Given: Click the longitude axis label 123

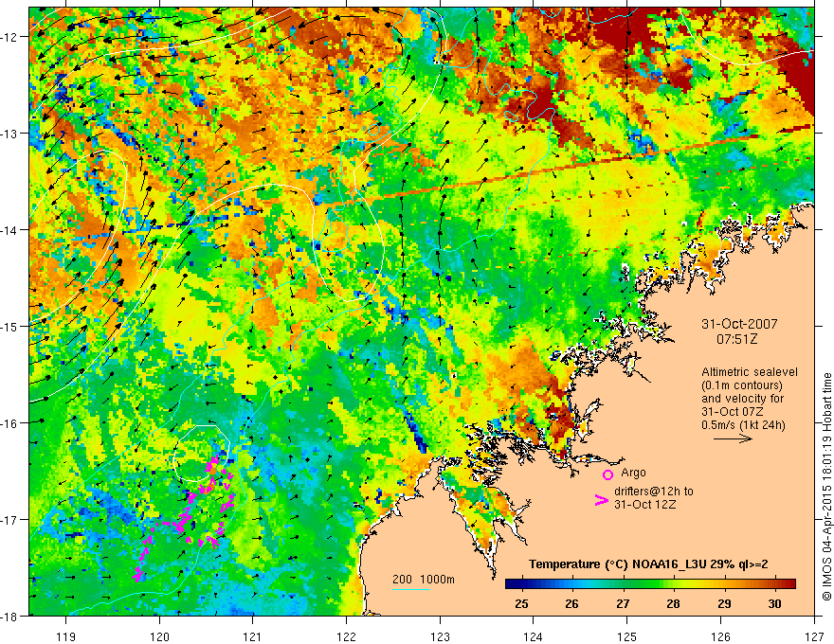Looking at the screenshot, I should pyautogui.click(x=440, y=636).
